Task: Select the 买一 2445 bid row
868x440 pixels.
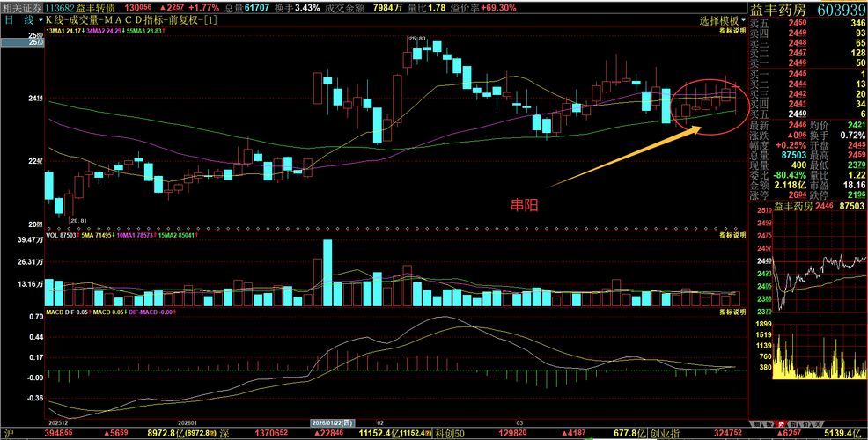Action: click(x=807, y=74)
